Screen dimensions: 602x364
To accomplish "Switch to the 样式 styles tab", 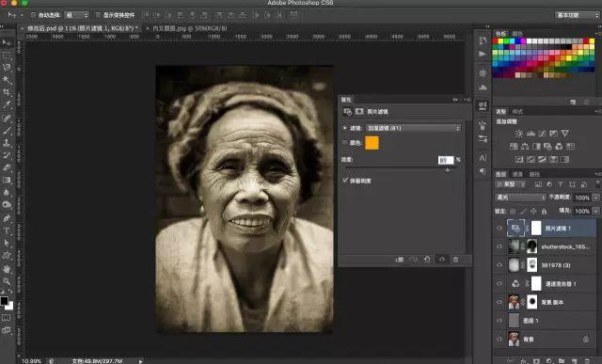I will coord(517,111).
